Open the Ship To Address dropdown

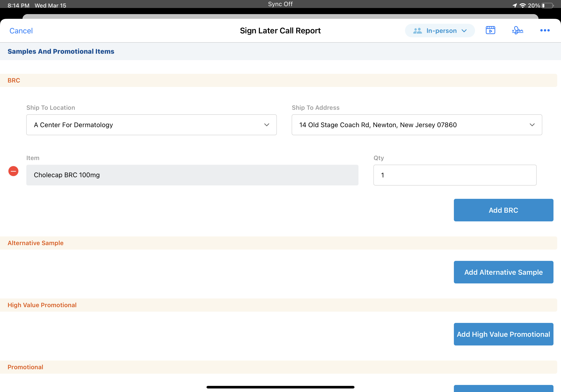(417, 125)
